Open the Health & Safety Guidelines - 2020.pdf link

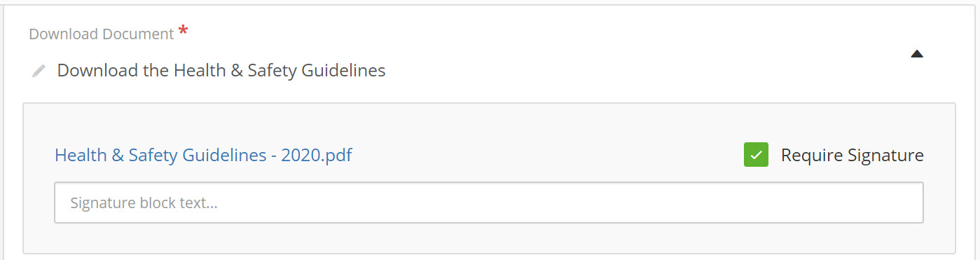[203, 155]
